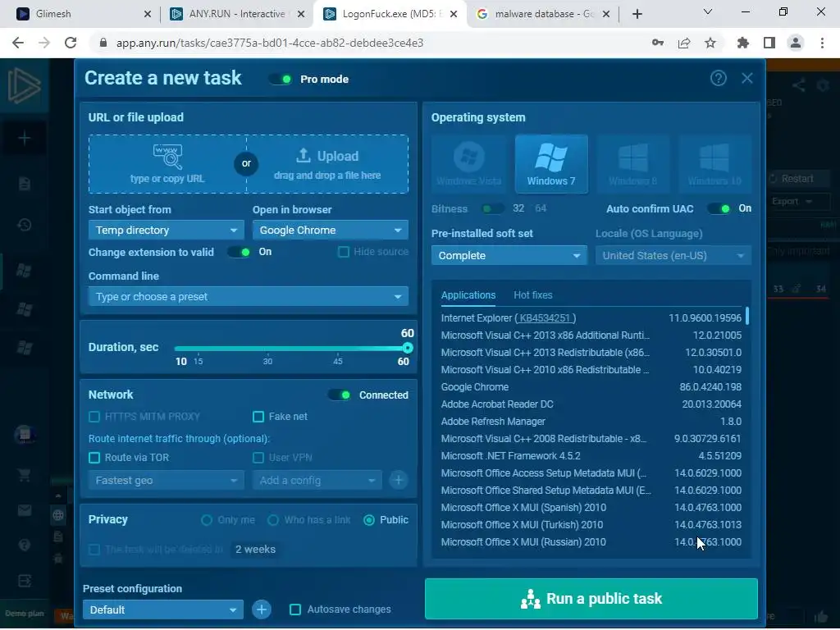Open the Chrome extensions puzzle icon
This screenshot has height=630, width=840.
pyautogui.click(x=743, y=43)
